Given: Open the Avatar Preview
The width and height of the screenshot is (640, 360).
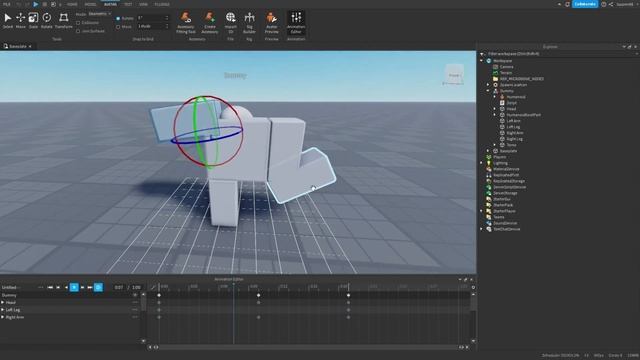Looking at the screenshot, I should [x=271, y=22].
